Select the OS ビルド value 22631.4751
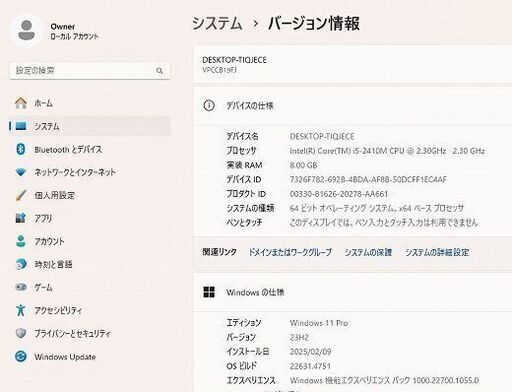512x392 pixels. [310, 366]
